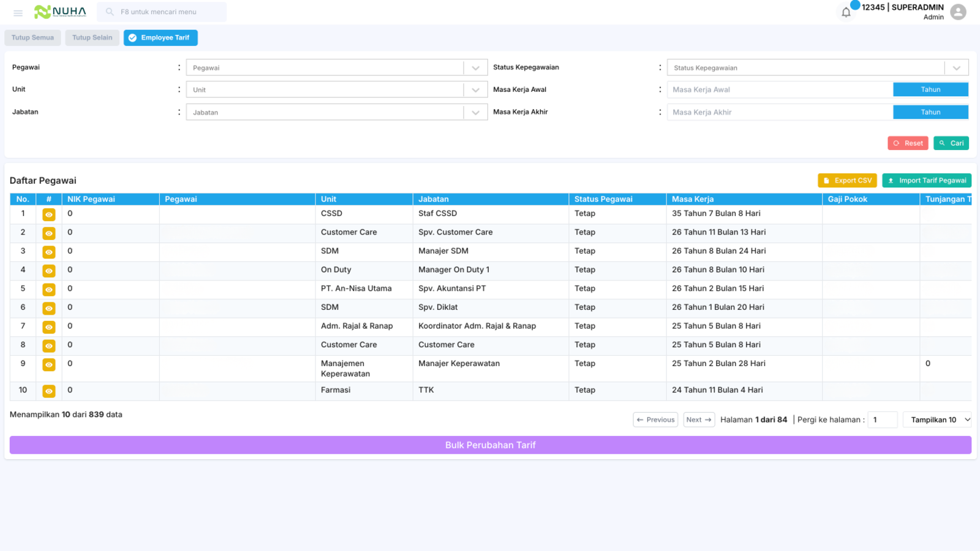Click Tutup Selain to close other tabs
The image size is (980, 551).
click(x=92, y=38)
